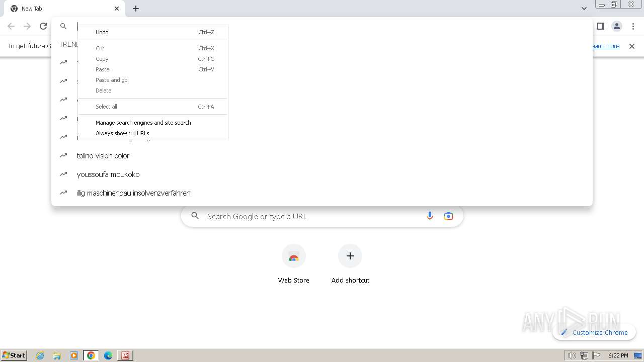
Task: Follow the Learn more link
Action: 605,46
